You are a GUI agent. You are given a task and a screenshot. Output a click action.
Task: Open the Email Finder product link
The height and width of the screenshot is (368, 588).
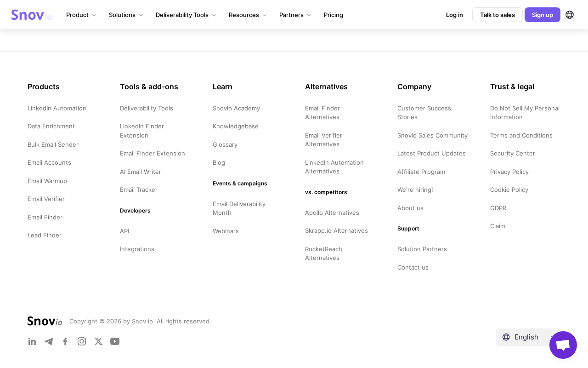pos(45,217)
